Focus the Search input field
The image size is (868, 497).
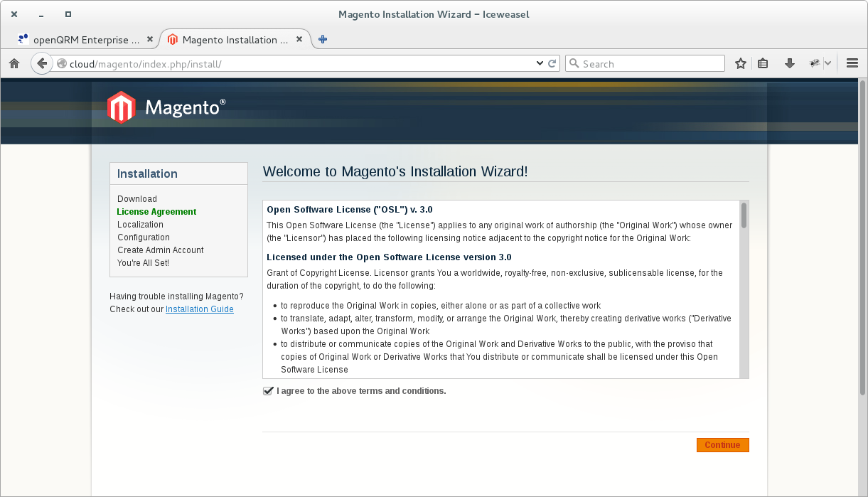tap(645, 63)
